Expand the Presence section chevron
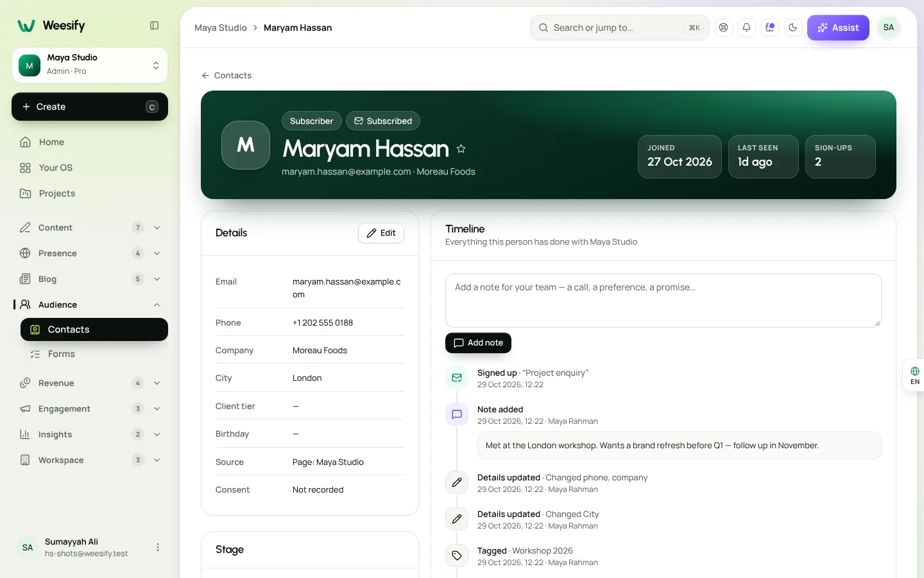Image resolution: width=924 pixels, height=578 pixels. point(157,253)
